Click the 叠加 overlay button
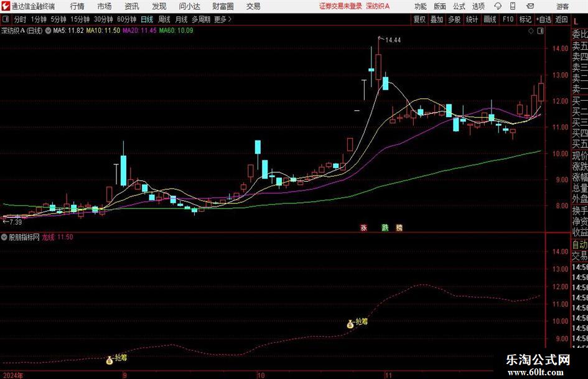This screenshot has width=588, height=379. click(x=437, y=19)
